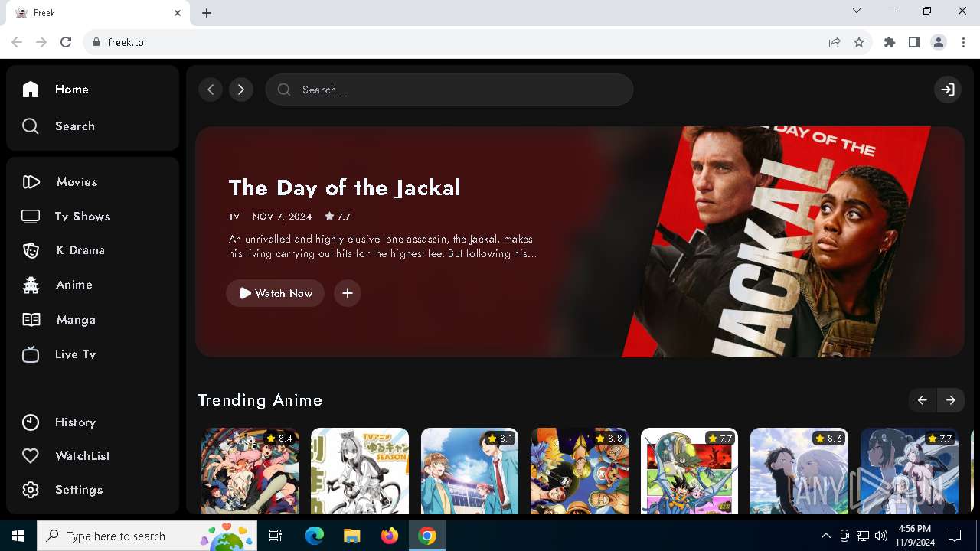The width and height of the screenshot is (980, 551).
Task: Open the Settings gear icon
Action: click(31, 490)
